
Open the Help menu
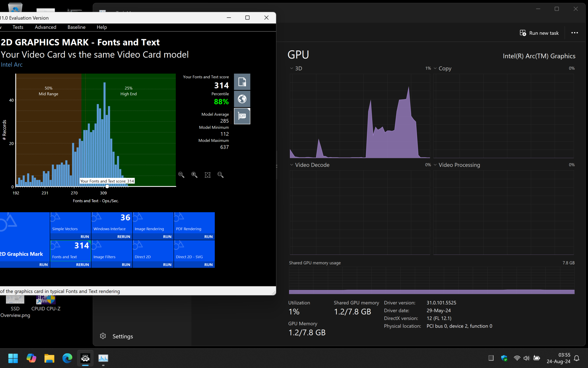(102, 27)
